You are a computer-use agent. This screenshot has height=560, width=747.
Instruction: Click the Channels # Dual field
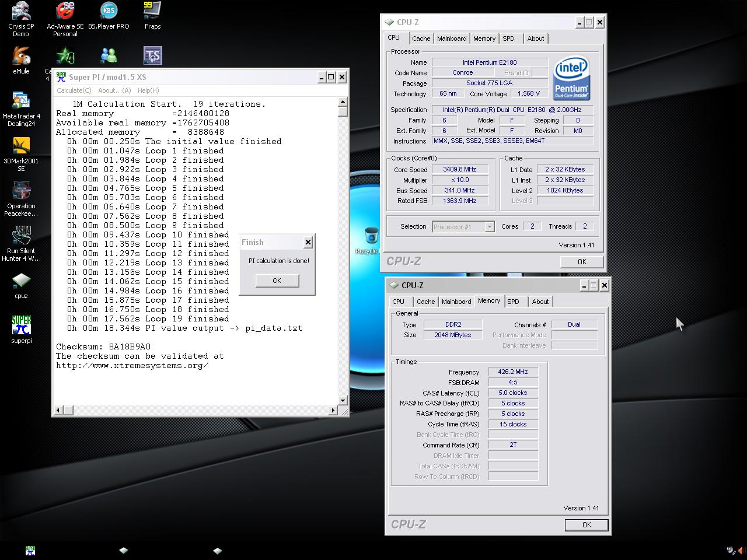coord(574,324)
